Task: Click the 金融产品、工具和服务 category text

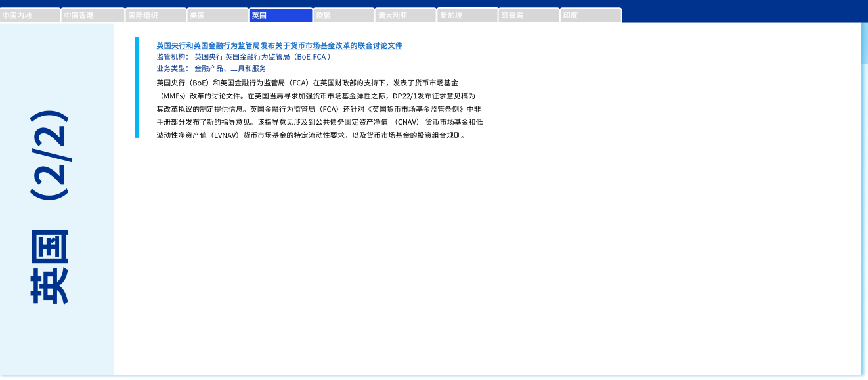Action: point(230,68)
